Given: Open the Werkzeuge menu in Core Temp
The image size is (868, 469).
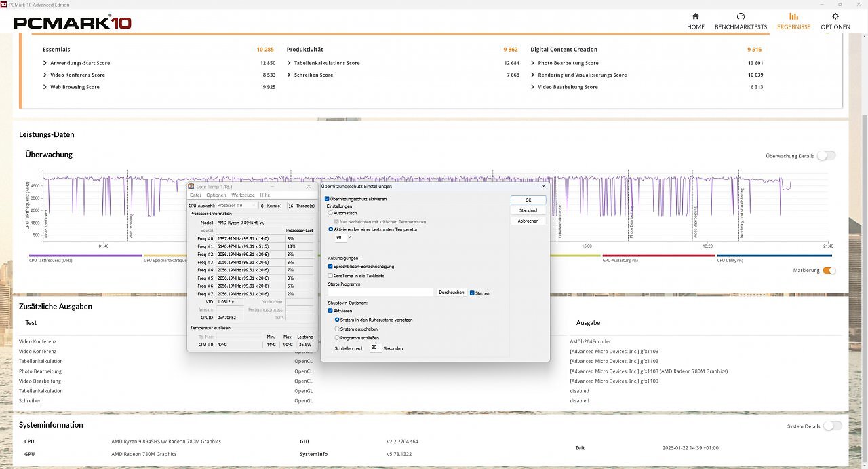Looking at the screenshot, I should pyautogui.click(x=243, y=195).
